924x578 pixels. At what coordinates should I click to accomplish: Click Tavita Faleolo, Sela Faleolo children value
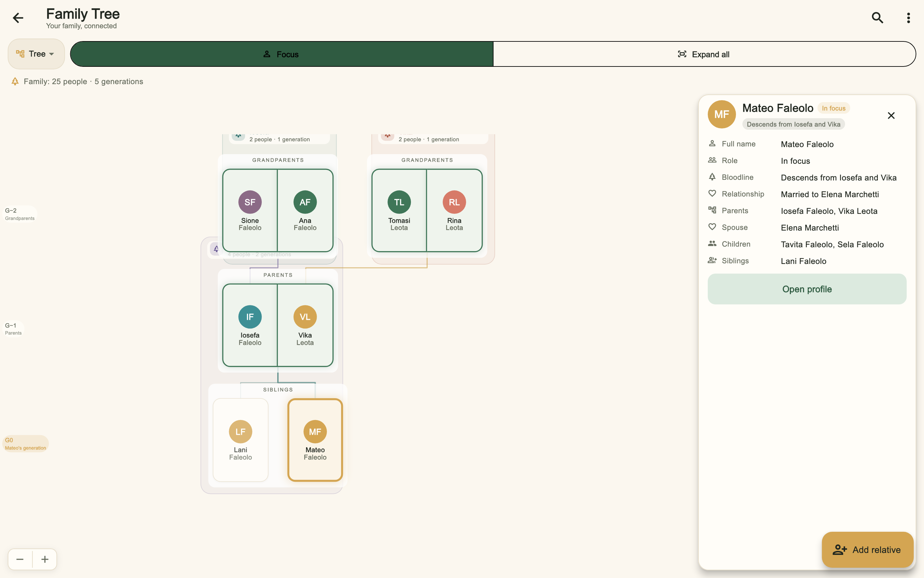[832, 244]
